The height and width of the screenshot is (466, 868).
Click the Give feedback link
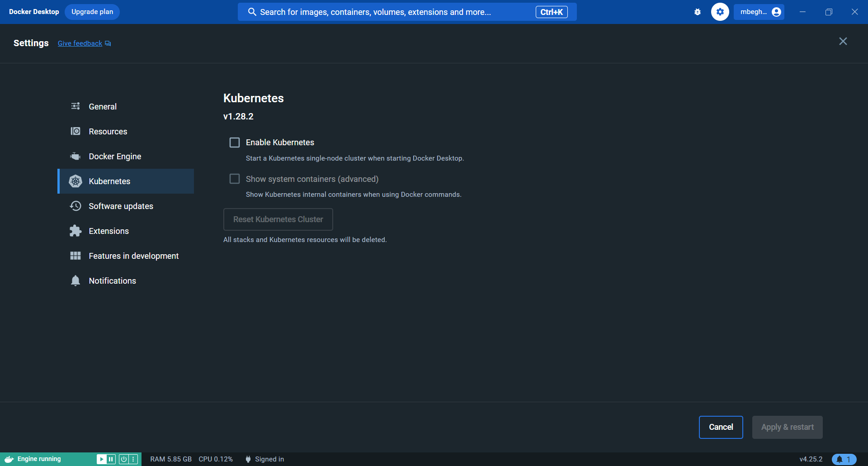pos(80,43)
